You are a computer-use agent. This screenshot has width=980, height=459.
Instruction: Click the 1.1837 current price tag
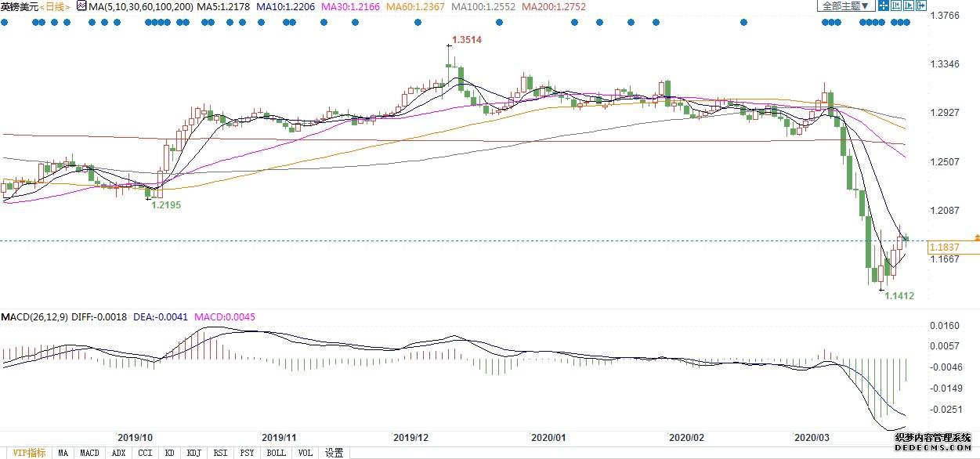tap(943, 248)
